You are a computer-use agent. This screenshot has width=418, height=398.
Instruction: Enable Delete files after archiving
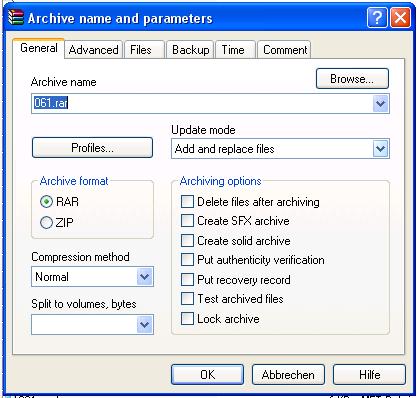click(187, 202)
